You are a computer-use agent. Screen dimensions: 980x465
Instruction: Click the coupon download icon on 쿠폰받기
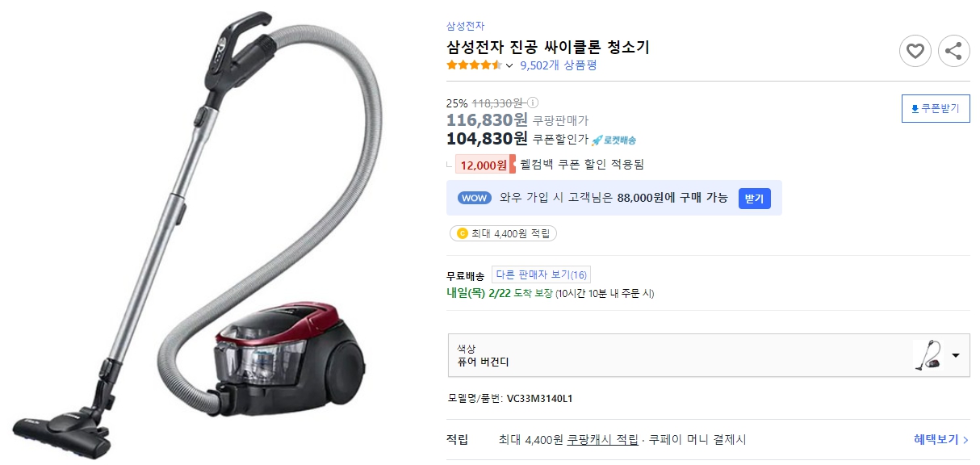tap(916, 108)
